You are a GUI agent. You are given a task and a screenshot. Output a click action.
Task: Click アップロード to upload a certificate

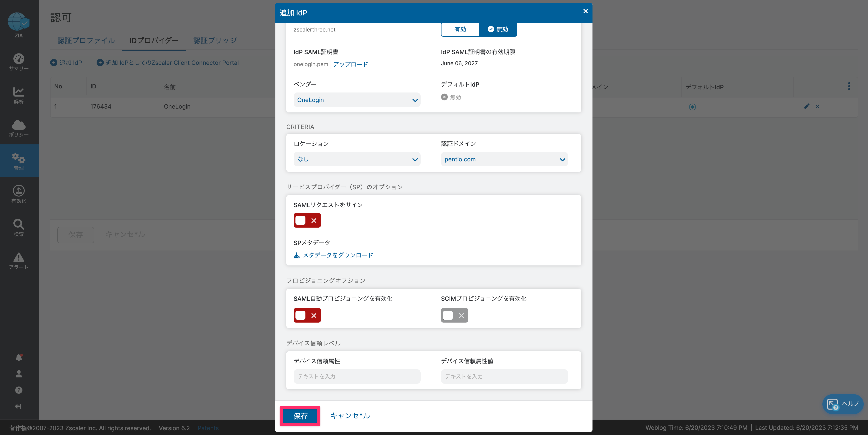(350, 64)
